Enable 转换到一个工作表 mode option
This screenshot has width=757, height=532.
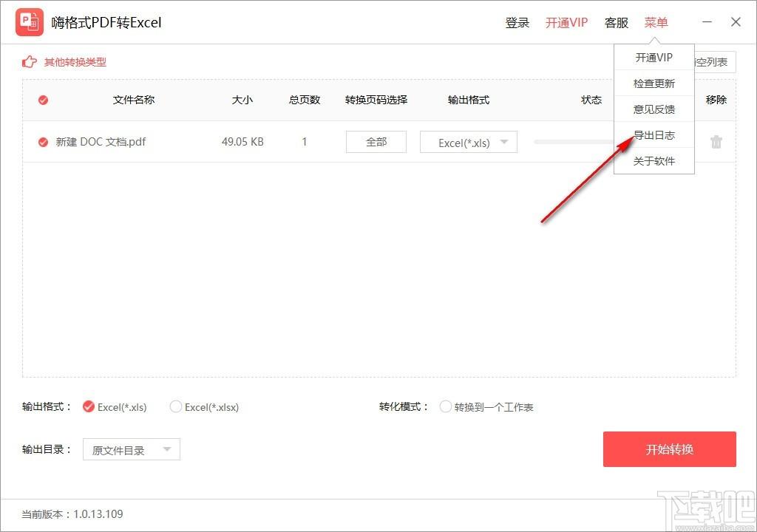tap(445, 406)
